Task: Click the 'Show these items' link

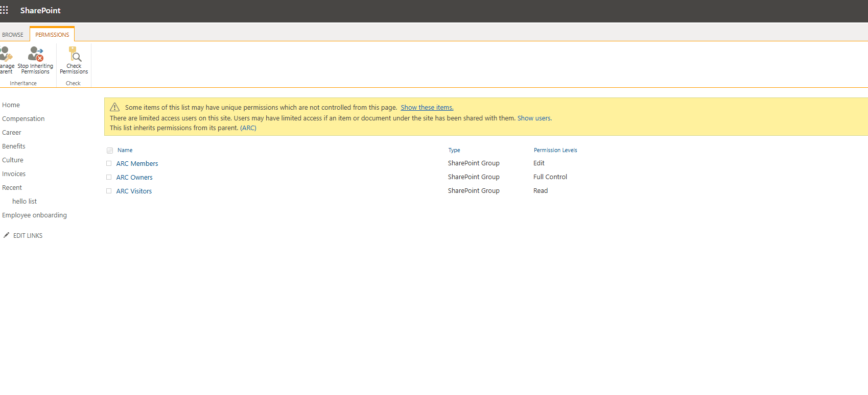Action: (427, 108)
